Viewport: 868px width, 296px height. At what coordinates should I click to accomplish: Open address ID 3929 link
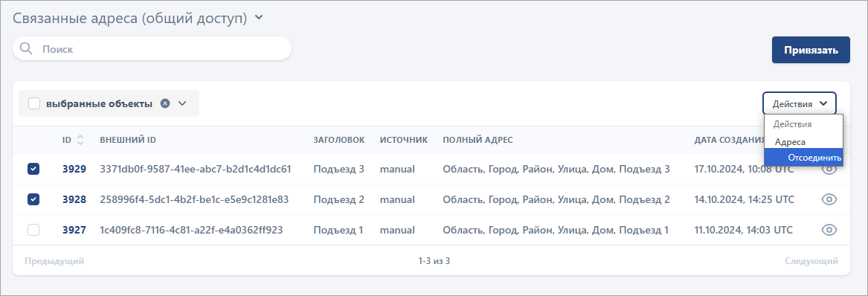pyautogui.click(x=74, y=169)
